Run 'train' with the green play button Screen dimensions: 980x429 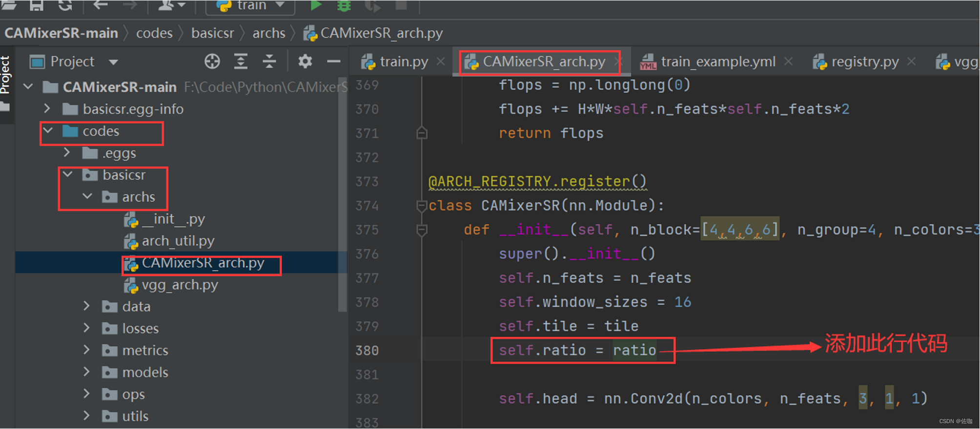[316, 5]
